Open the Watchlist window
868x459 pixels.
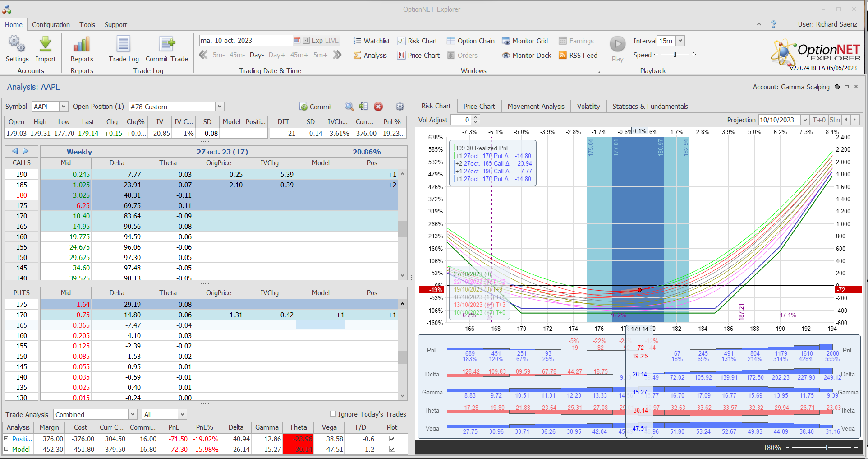tap(372, 41)
